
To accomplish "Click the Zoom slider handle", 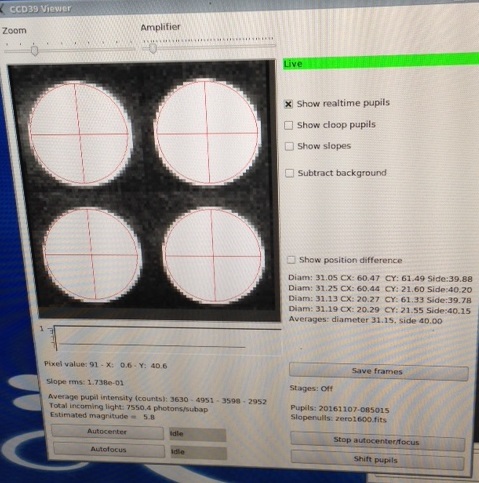I will point(34,50).
